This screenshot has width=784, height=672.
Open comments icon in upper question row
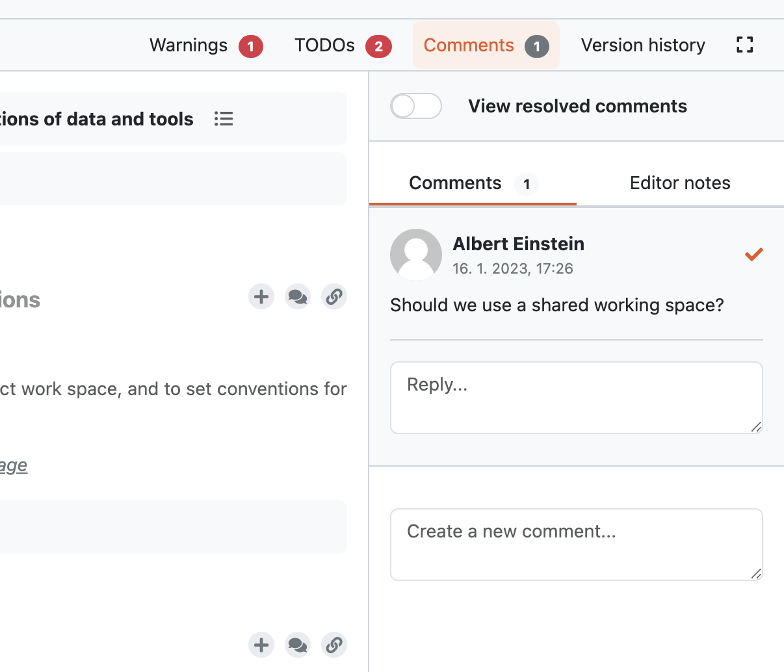tap(298, 297)
